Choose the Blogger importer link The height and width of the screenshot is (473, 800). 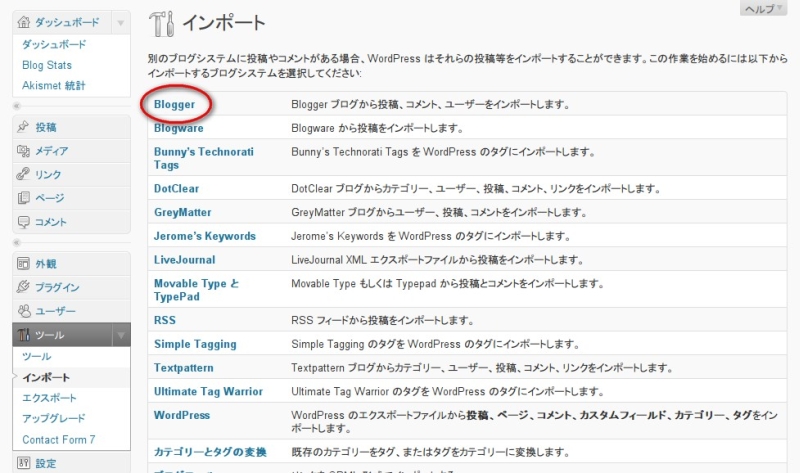[x=174, y=105]
